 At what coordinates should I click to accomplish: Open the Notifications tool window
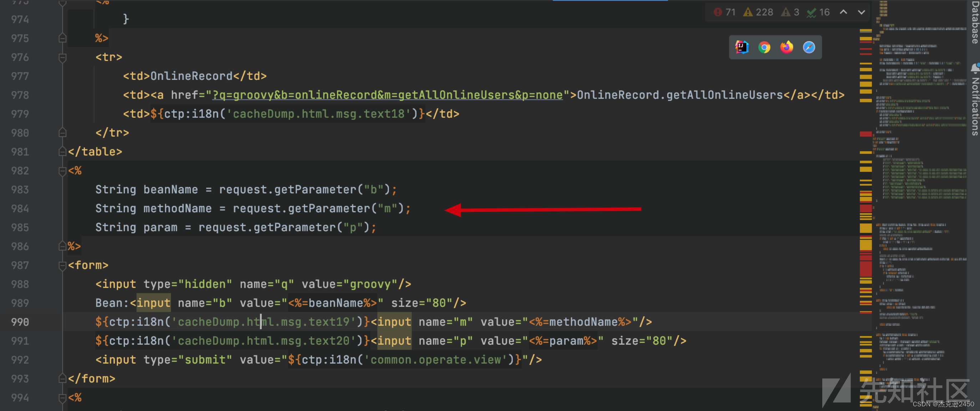coord(975,100)
